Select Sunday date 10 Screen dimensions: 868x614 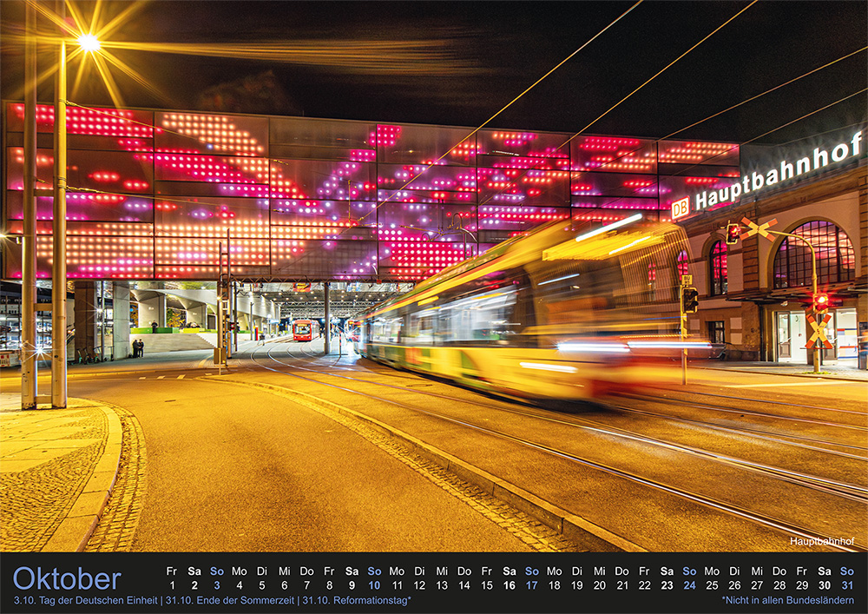[374, 585]
